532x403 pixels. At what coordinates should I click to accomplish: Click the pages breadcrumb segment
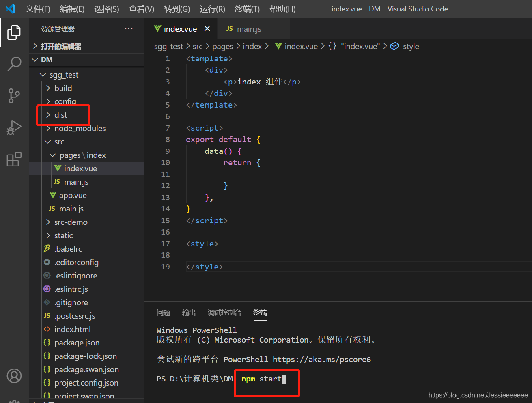223,46
